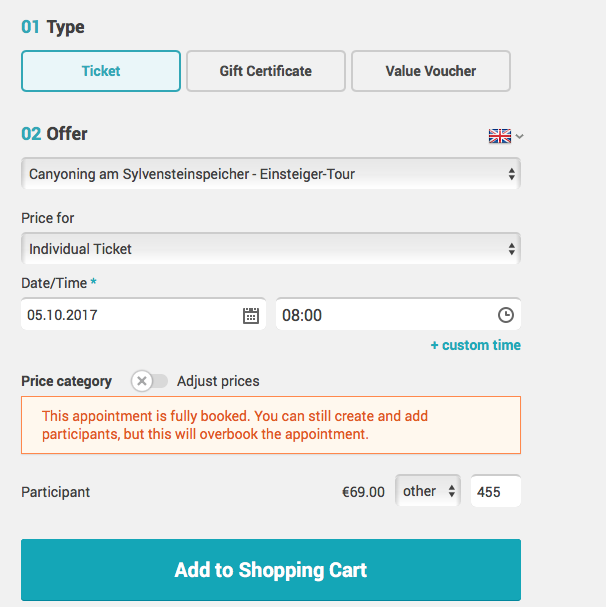Focus the time field showing 08:00

[x=398, y=315]
